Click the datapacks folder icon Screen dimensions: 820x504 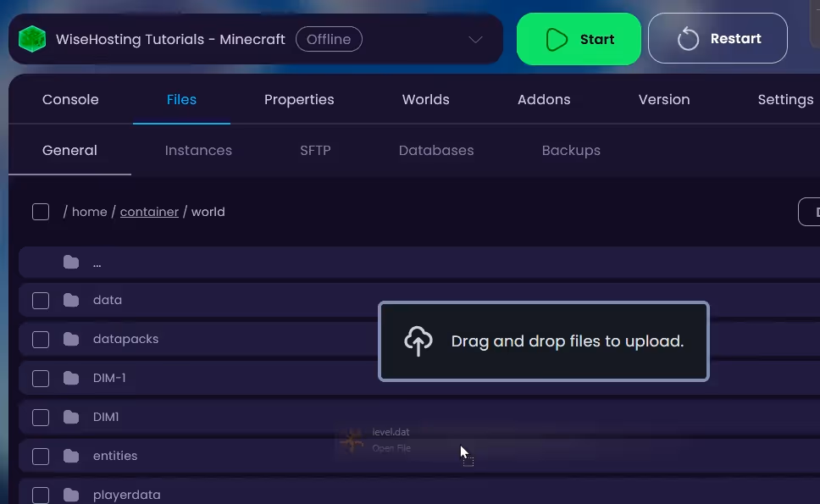click(71, 339)
